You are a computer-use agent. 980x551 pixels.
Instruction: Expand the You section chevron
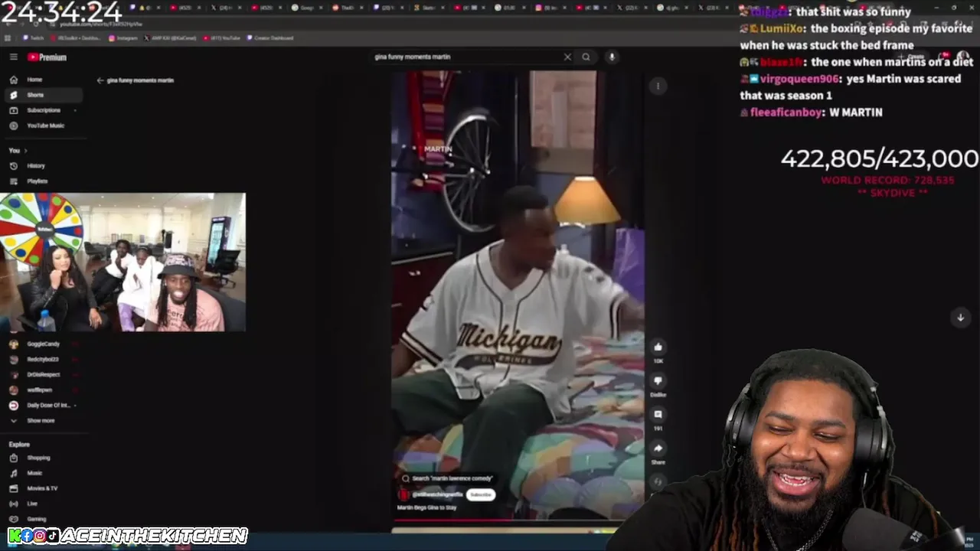pyautogui.click(x=25, y=151)
